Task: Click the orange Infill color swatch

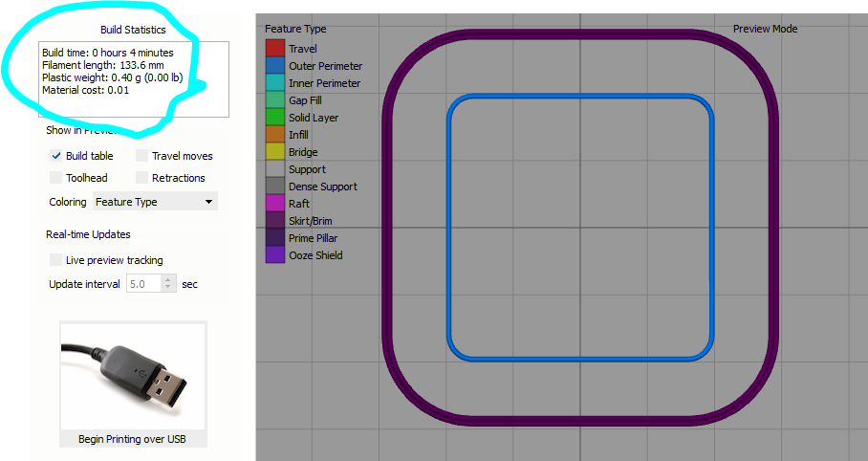Action: click(x=274, y=135)
